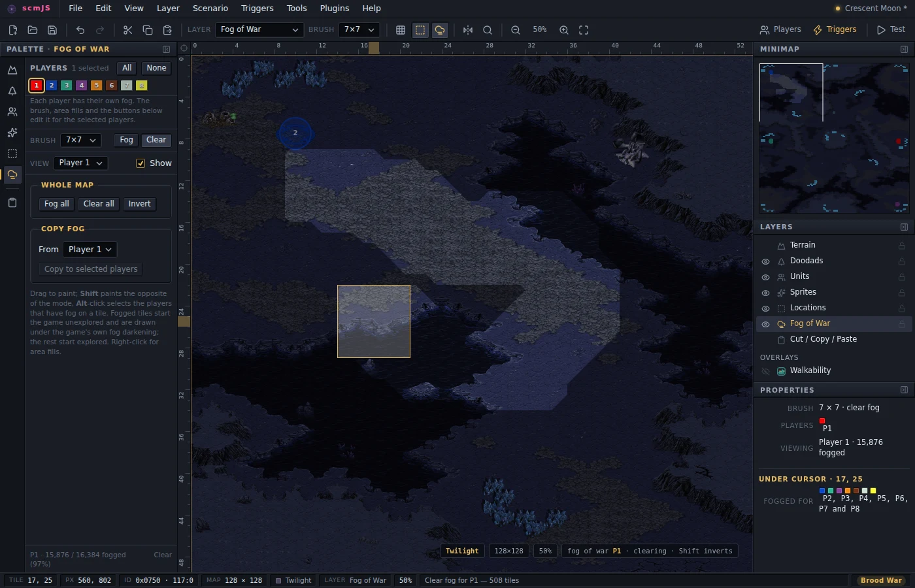
Task: Select the Units tool in the palette sidebar
Action: pos(12,112)
